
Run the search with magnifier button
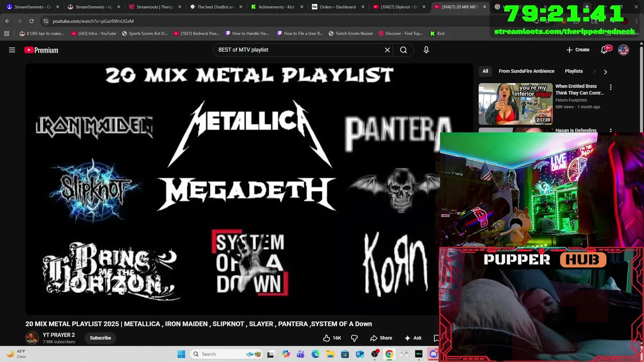(404, 50)
